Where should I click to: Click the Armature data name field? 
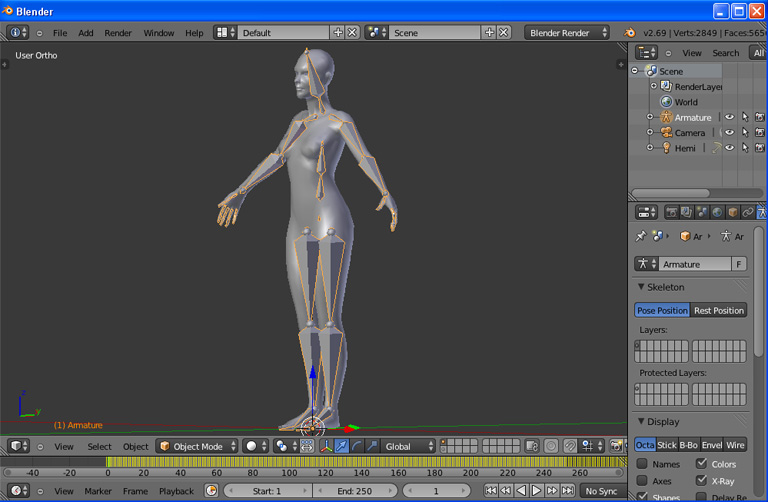tap(695, 264)
